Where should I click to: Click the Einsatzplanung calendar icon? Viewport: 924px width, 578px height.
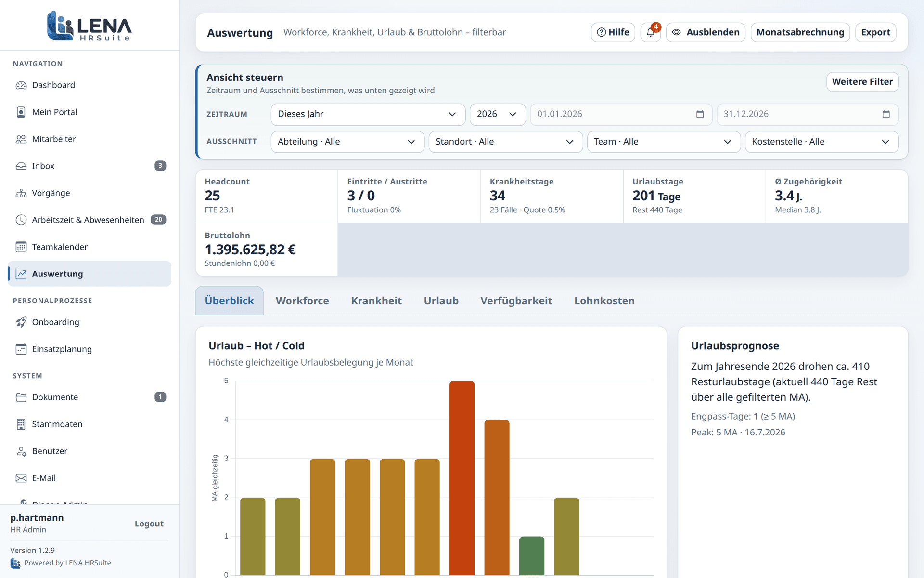(x=21, y=349)
